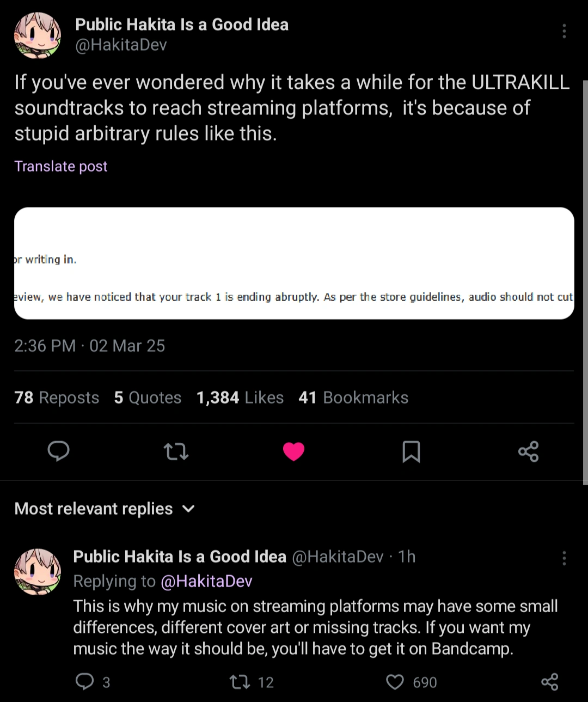The width and height of the screenshot is (588, 702).
Task: Open the reply composer via speech bubble icon
Action: tap(59, 452)
